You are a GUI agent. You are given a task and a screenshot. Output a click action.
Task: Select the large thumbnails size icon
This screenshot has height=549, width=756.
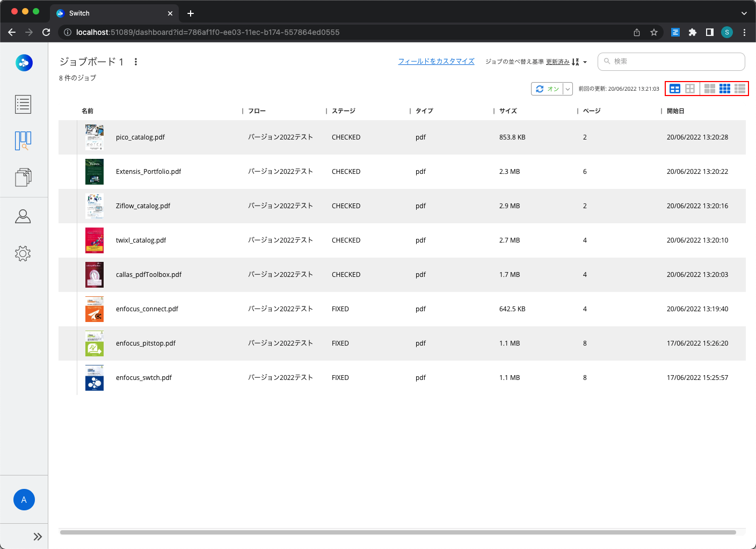pyautogui.click(x=710, y=89)
